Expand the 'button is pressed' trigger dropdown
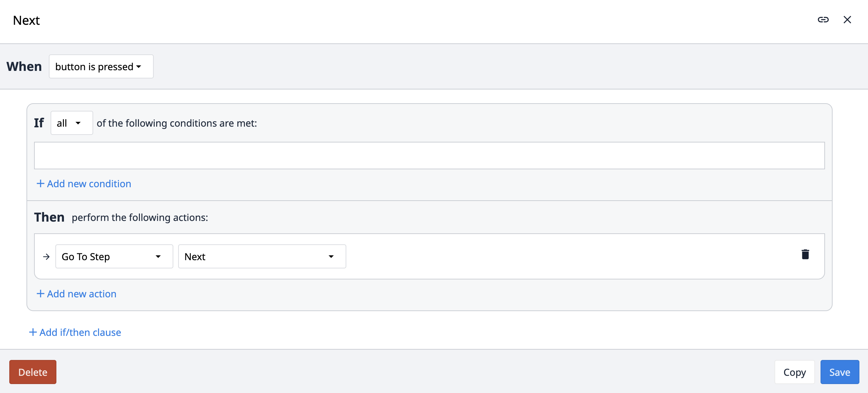This screenshot has height=393, width=868. tap(101, 66)
